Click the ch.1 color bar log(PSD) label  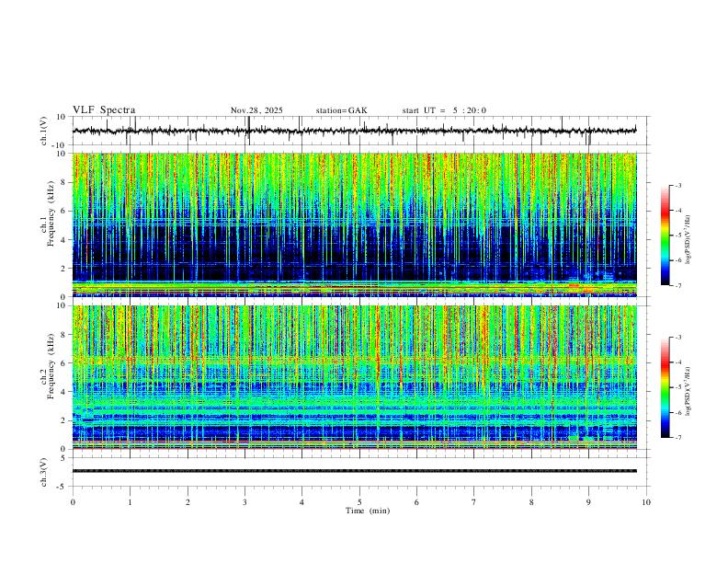(688, 240)
